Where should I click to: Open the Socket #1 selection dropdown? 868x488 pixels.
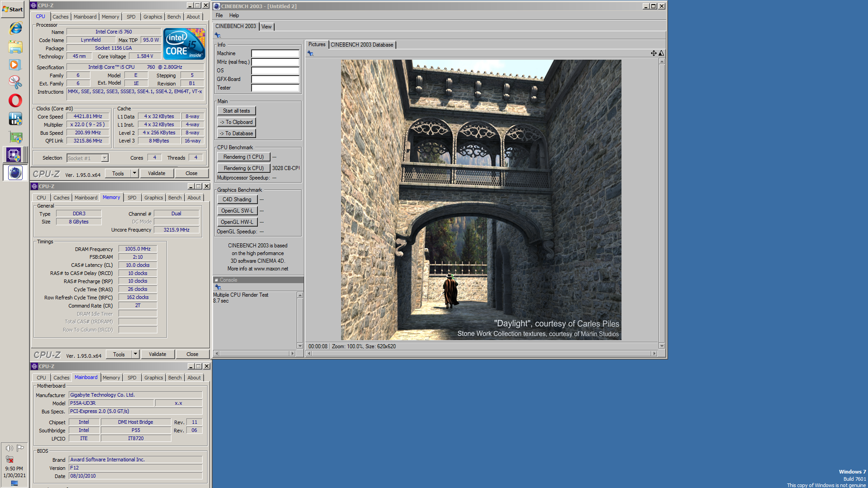pyautogui.click(x=105, y=158)
